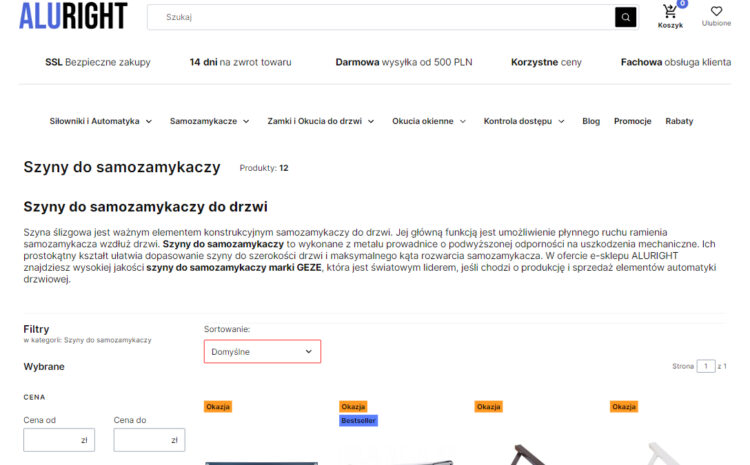
Task: Click the Produkty: 12 count text
Action: click(x=264, y=168)
